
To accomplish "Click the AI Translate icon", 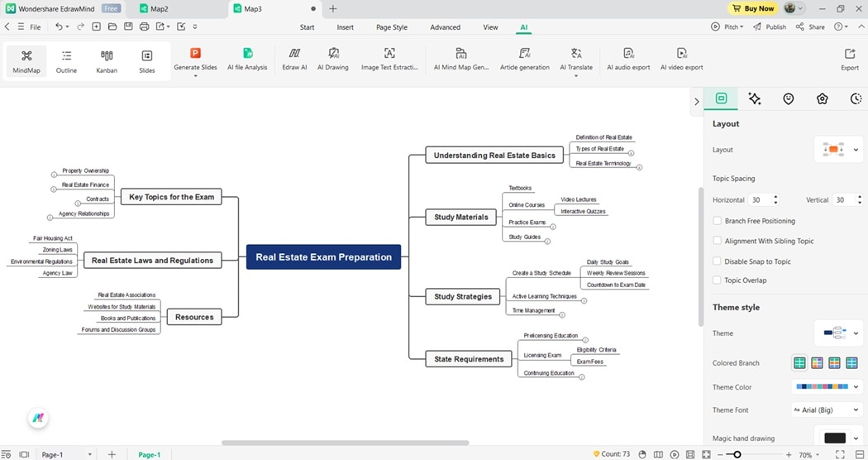I will coord(576,53).
